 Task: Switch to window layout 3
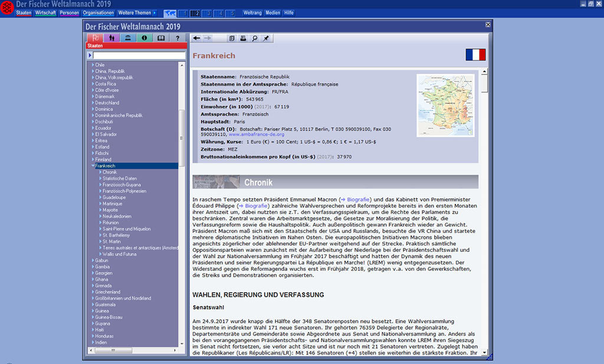207,14
